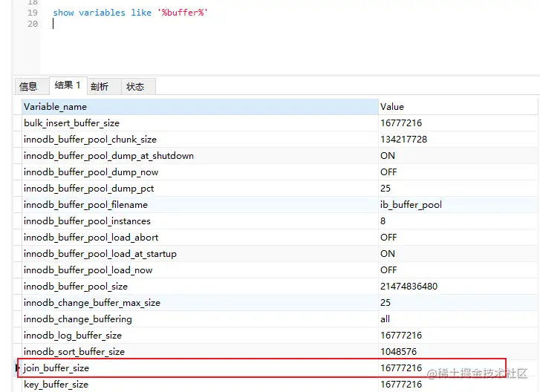Select the 结果 1 tab
Screen dimensions: 540x392
[x=68, y=85]
